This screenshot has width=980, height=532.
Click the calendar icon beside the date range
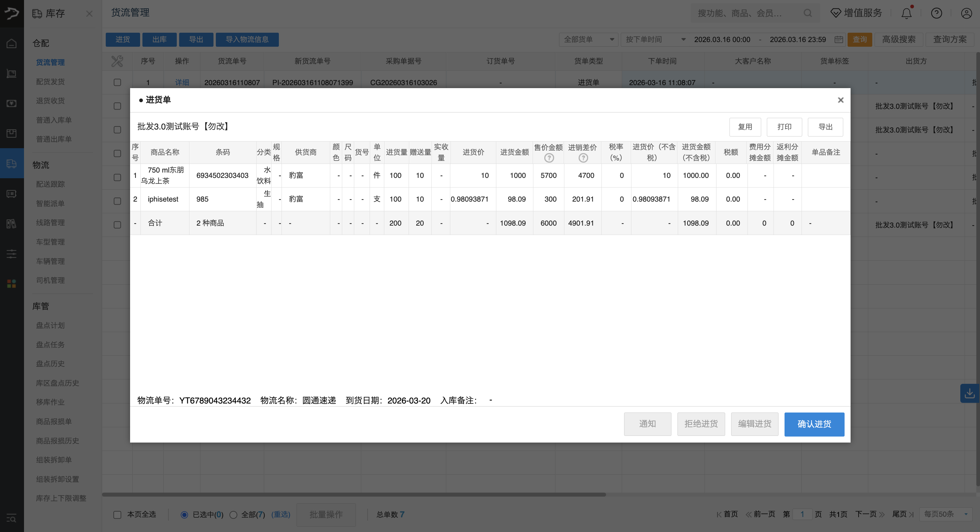pyautogui.click(x=839, y=40)
